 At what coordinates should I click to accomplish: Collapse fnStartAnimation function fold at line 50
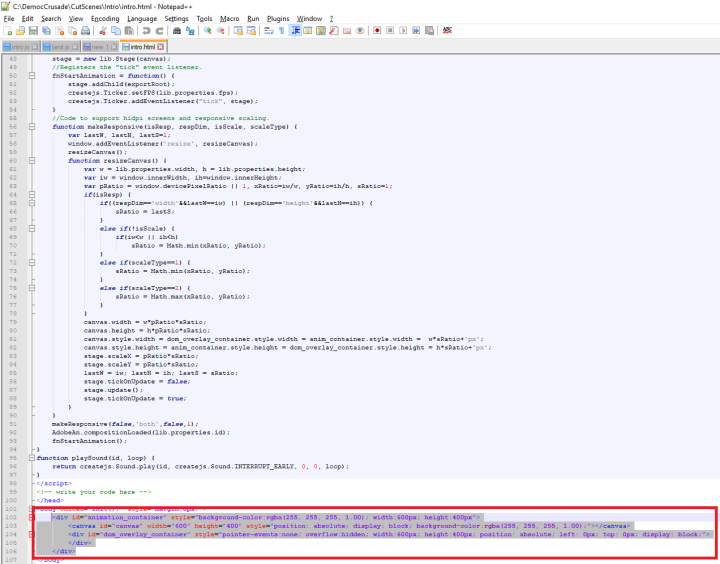pyautogui.click(x=32, y=75)
